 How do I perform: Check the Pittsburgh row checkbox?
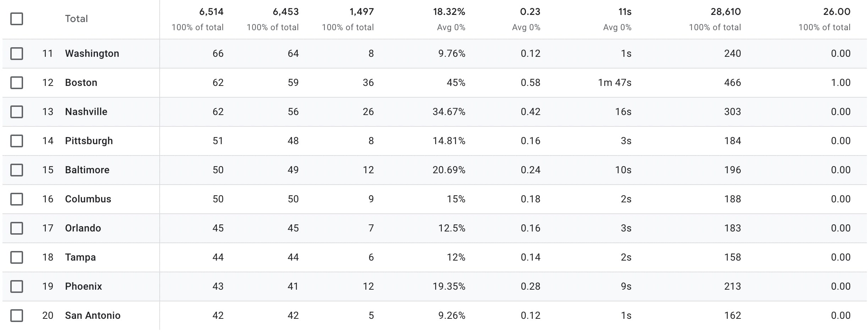coord(17,141)
